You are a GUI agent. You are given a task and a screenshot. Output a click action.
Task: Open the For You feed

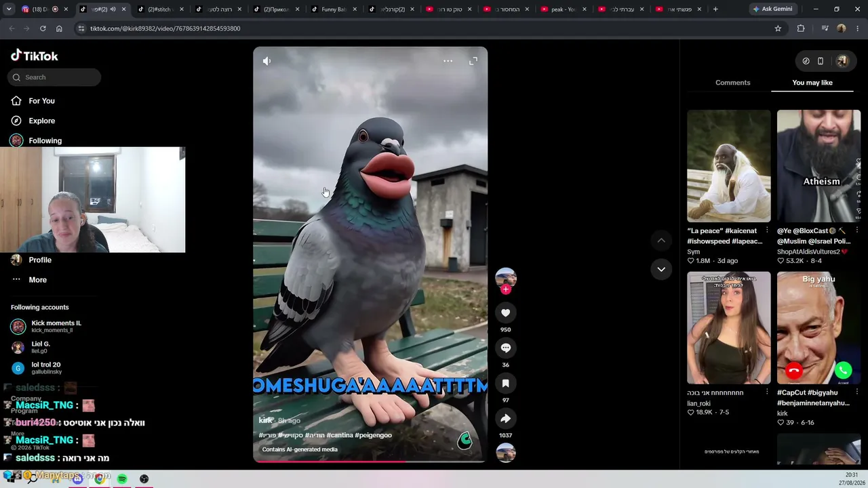pos(42,101)
